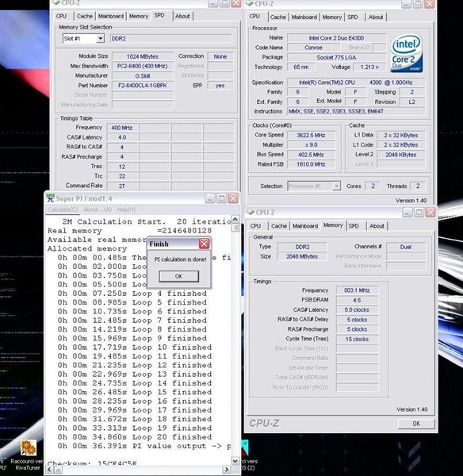463x476 pixels.
Task: Select About tab in Memory window
Action: pyautogui.click(x=377, y=226)
